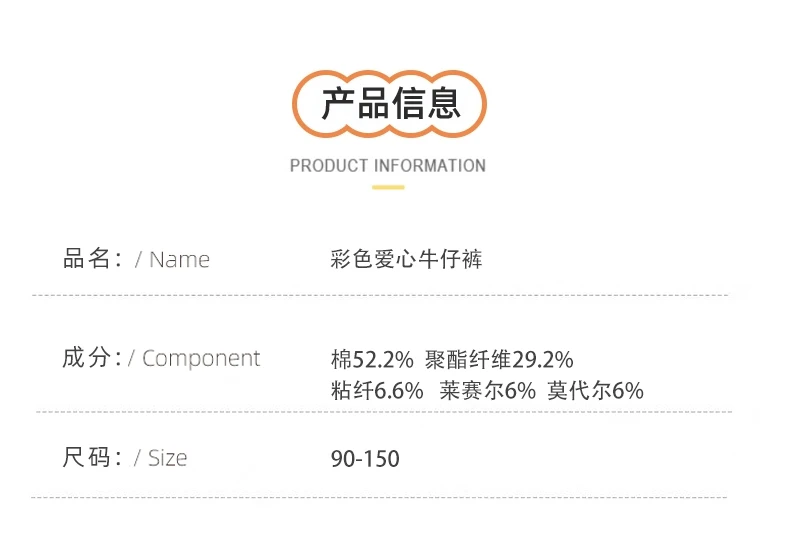
Task: Click the dashed divider below the Name row
Action: pos(380,295)
